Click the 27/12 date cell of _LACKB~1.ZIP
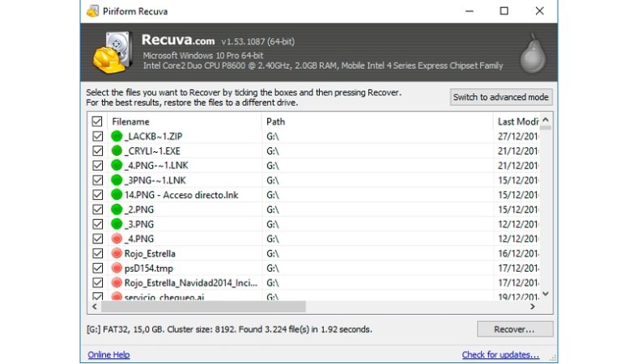Screen dimensions: 638x364 [x=518, y=136]
